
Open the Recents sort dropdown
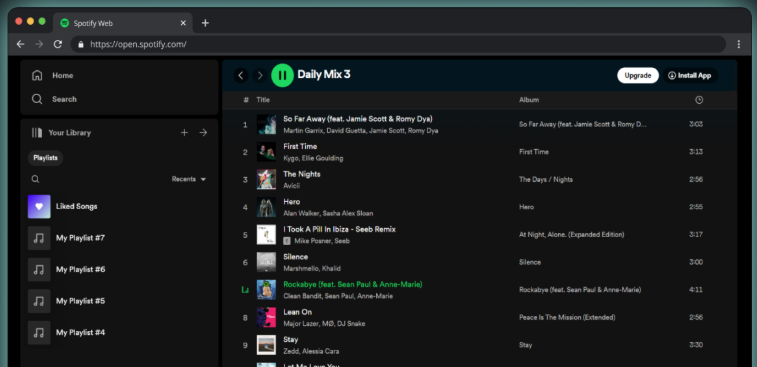pos(189,179)
